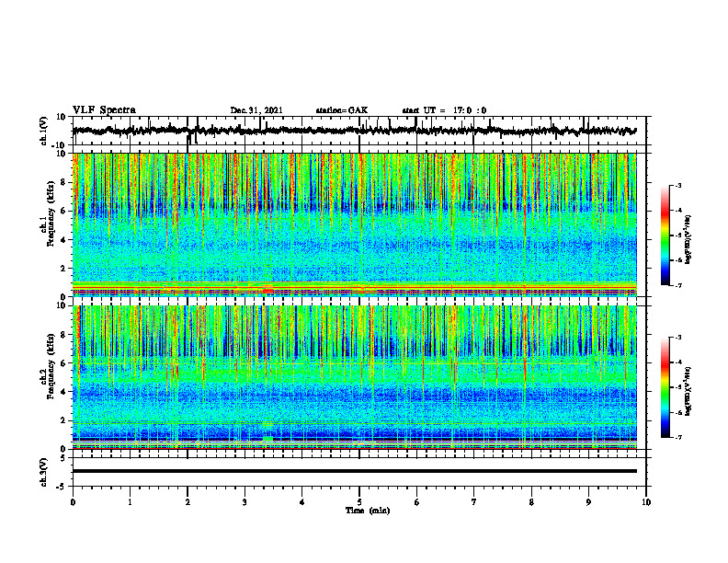Click the -5 label on ch.1 color bar
The image size is (728, 563).
click(x=677, y=236)
